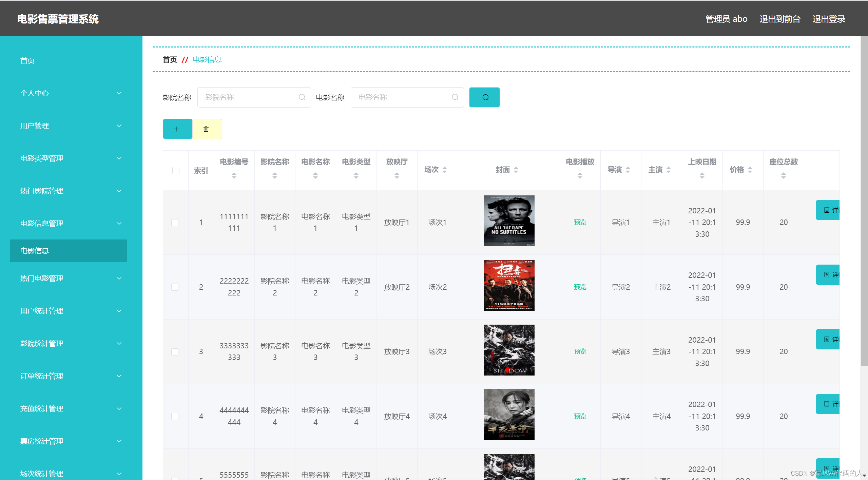Viewport: 868px width, 480px height.
Task: Click 预览 link in row 1
Action: (580, 222)
